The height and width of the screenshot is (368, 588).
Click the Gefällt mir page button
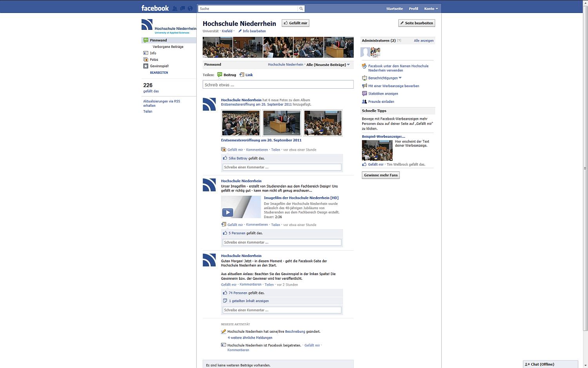tap(296, 23)
